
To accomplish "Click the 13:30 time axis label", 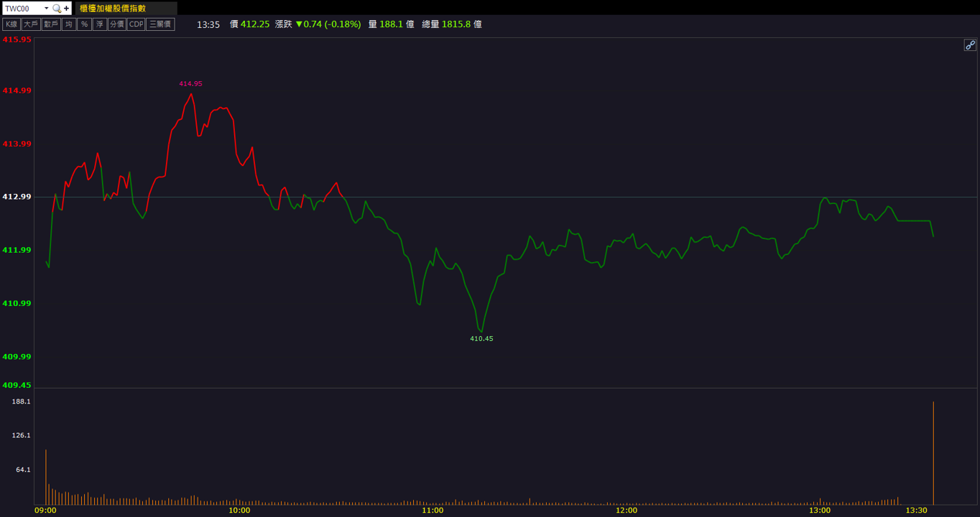I will (x=917, y=511).
